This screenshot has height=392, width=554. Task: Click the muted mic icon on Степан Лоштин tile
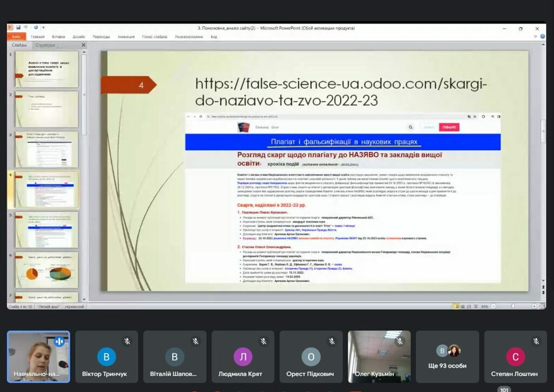(536, 341)
